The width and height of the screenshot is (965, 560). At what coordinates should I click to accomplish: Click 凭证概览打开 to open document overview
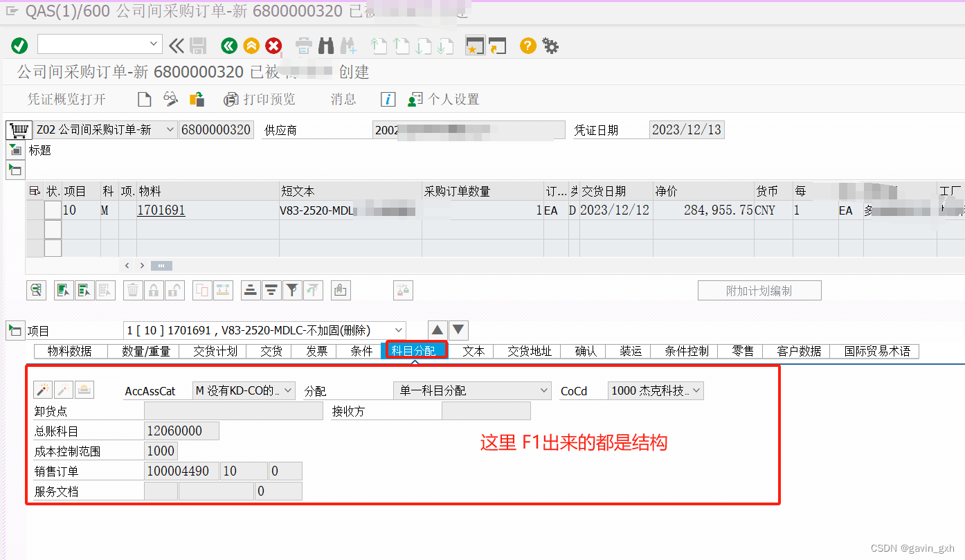[x=66, y=99]
